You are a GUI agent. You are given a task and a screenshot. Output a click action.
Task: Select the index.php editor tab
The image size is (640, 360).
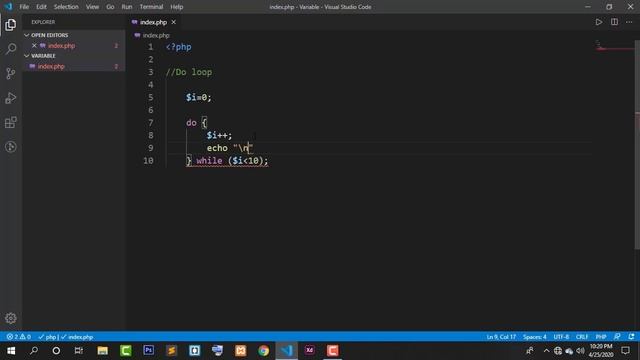click(153, 22)
